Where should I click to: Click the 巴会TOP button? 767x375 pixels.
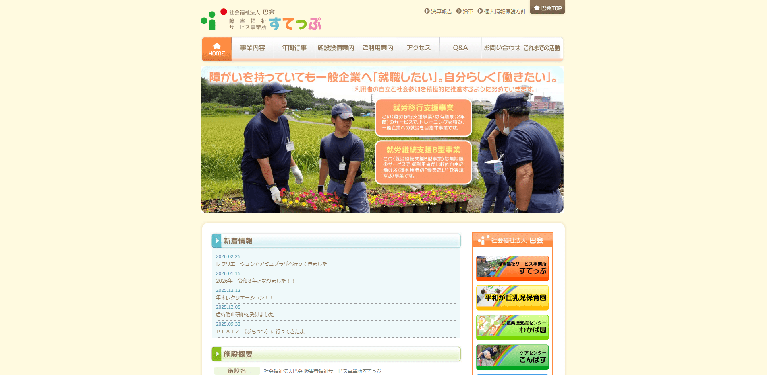click(x=547, y=7)
